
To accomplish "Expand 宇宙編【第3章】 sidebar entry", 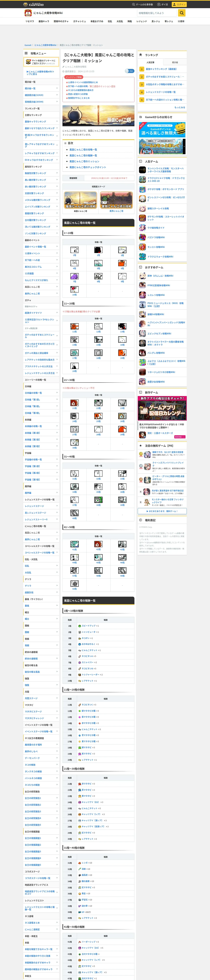I will pyautogui.click(x=41, y=479).
